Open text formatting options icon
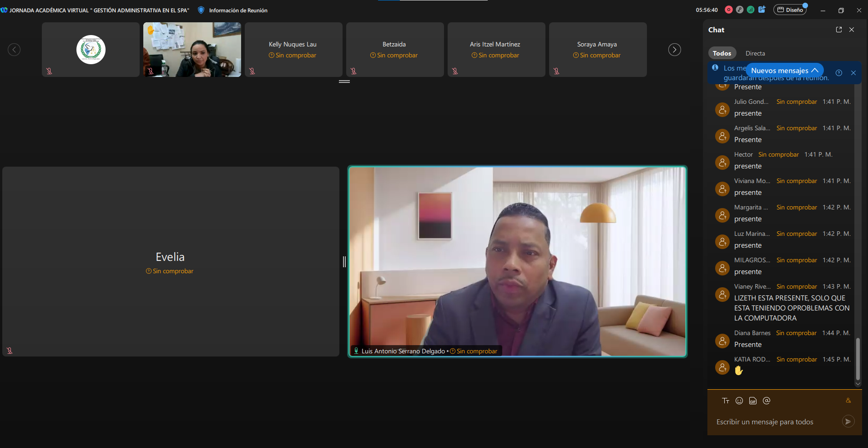868x448 pixels. coord(726,401)
